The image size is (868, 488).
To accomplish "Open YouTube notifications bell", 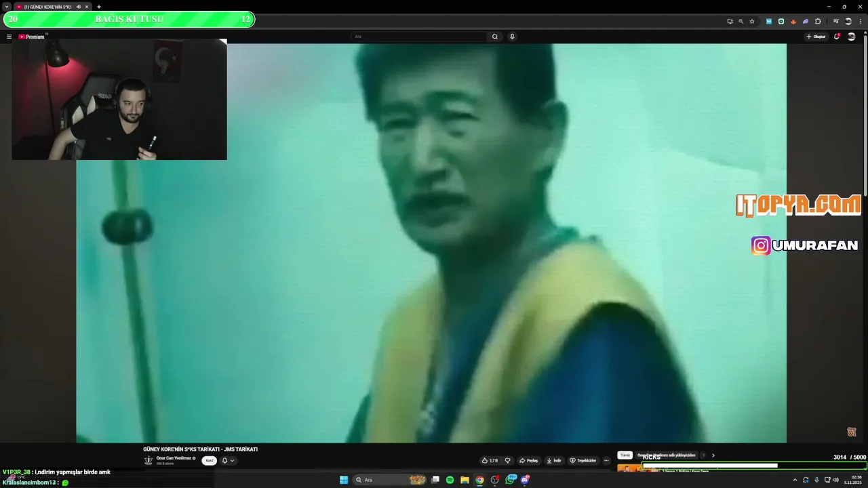I will point(837,37).
